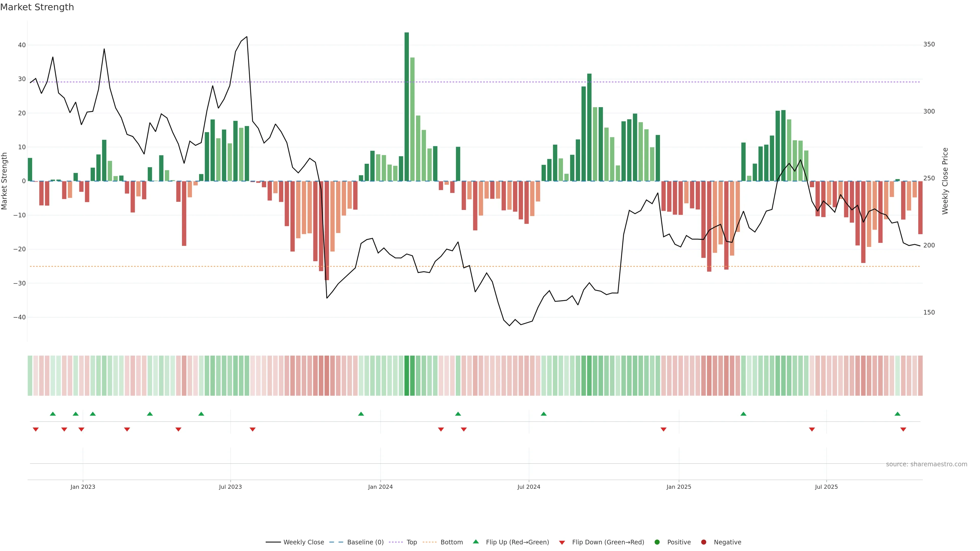
Task: Click the Flip Up legend triangle icon
Action: (x=475, y=542)
